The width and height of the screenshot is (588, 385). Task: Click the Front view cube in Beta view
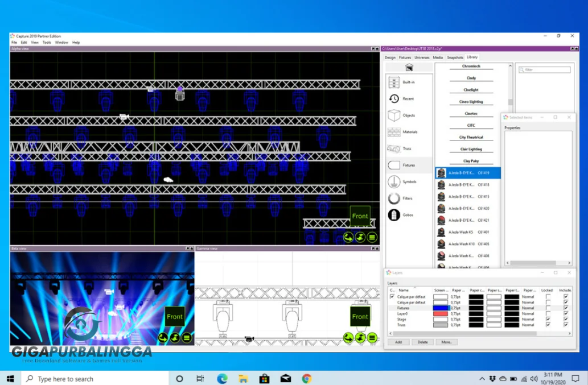tap(174, 316)
